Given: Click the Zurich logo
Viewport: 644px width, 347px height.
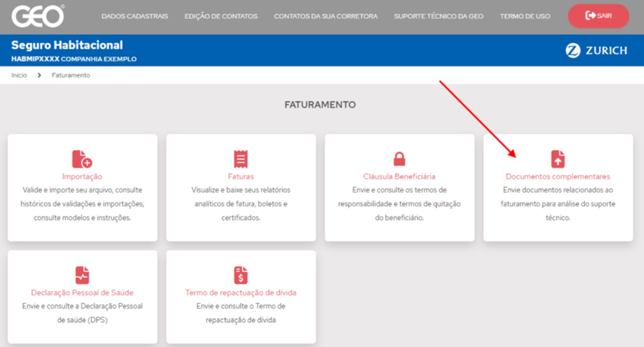Looking at the screenshot, I should pos(596,50).
